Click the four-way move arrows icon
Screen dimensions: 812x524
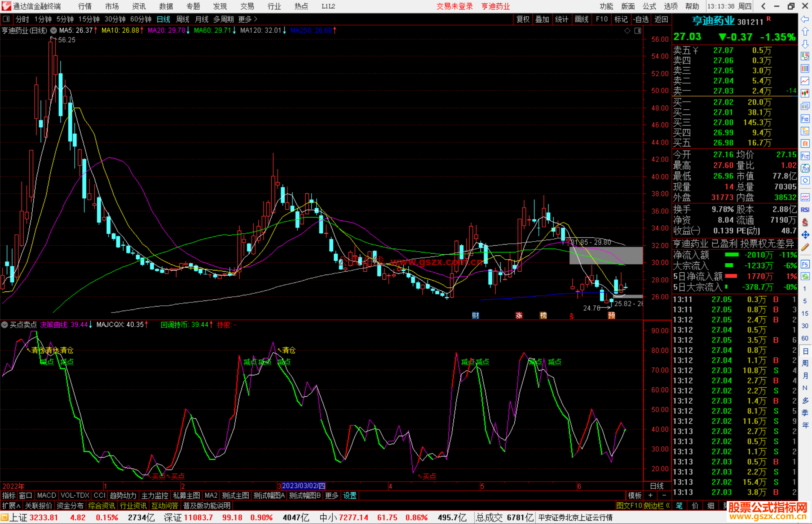coord(805,235)
